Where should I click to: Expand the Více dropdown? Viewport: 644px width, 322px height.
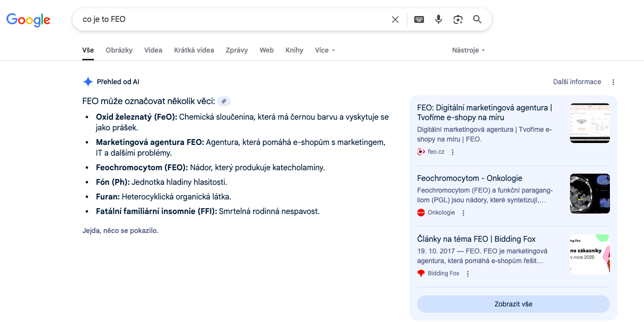click(x=325, y=50)
